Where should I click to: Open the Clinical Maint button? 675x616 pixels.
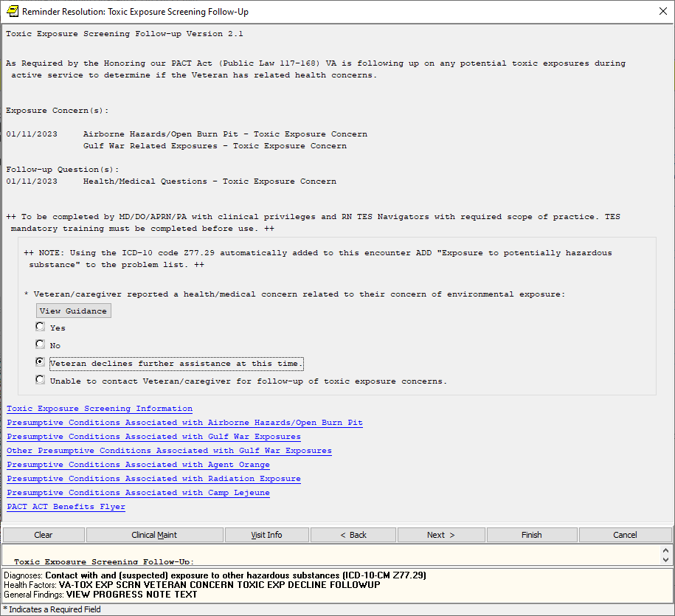pyautogui.click(x=154, y=535)
